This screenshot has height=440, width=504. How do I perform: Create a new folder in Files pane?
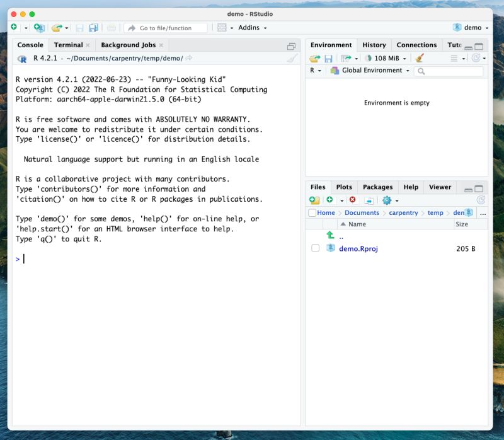pos(313,200)
